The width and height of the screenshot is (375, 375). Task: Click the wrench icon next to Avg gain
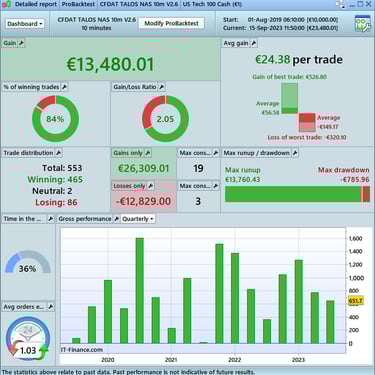point(254,43)
